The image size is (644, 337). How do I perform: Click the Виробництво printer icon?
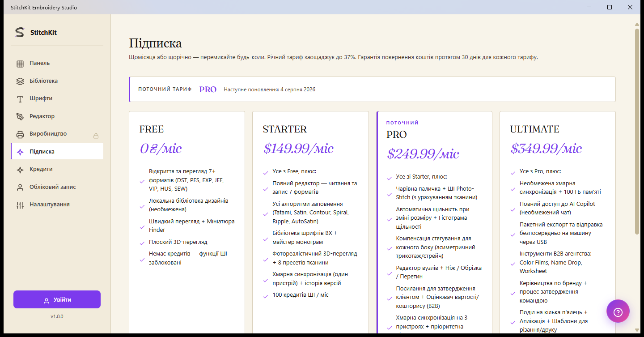click(20, 134)
